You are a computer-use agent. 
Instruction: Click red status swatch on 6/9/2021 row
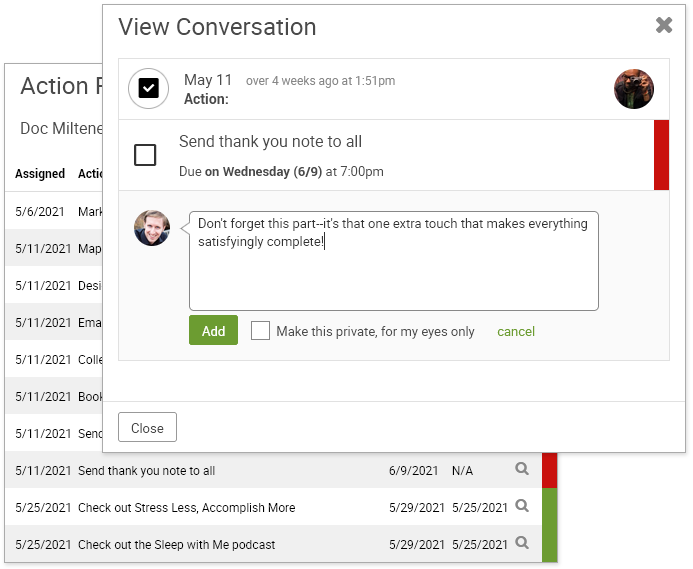click(x=549, y=470)
